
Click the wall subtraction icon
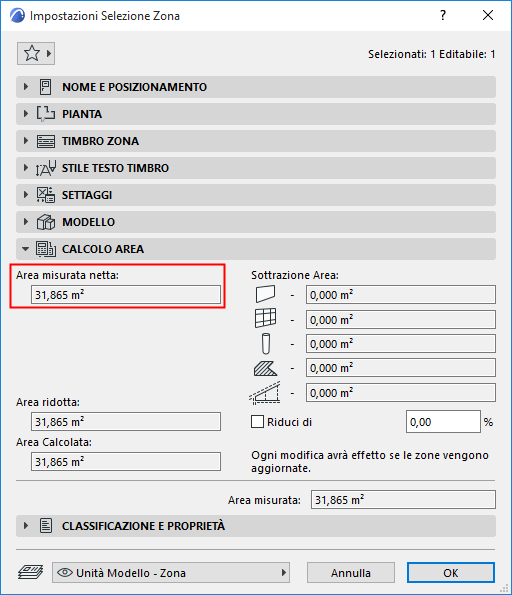coord(265,294)
